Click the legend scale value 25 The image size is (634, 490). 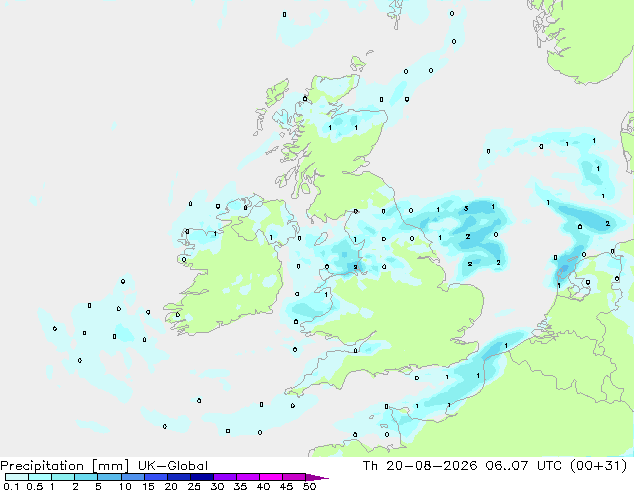(194, 486)
